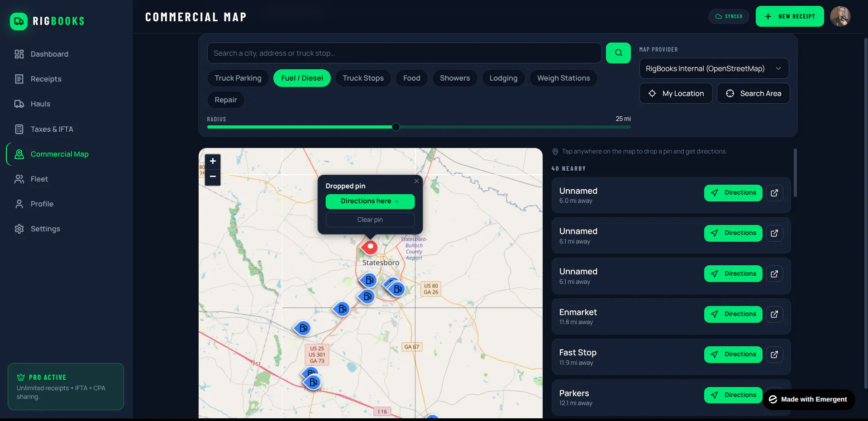Navigate to Taxes & IFTA

[x=52, y=129]
